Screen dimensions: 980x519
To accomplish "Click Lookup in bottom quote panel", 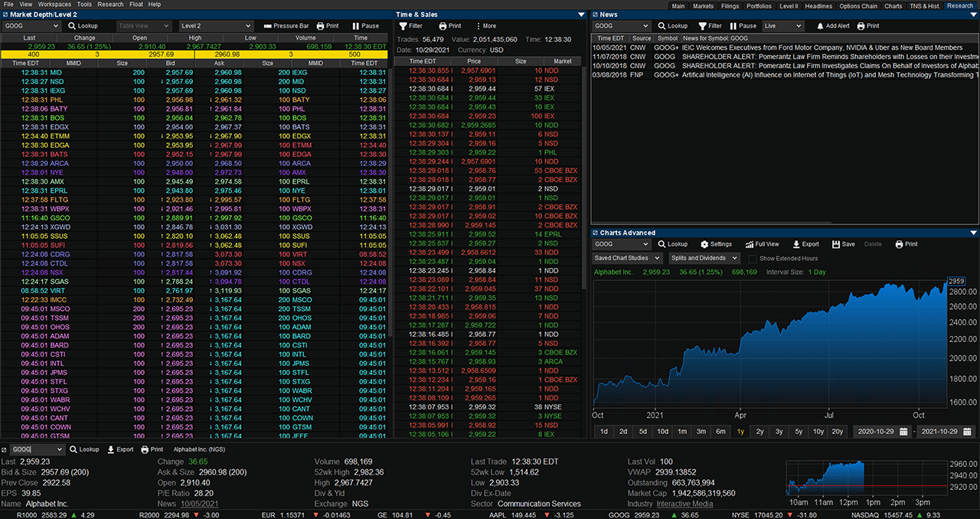I will click(x=84, y=449).
